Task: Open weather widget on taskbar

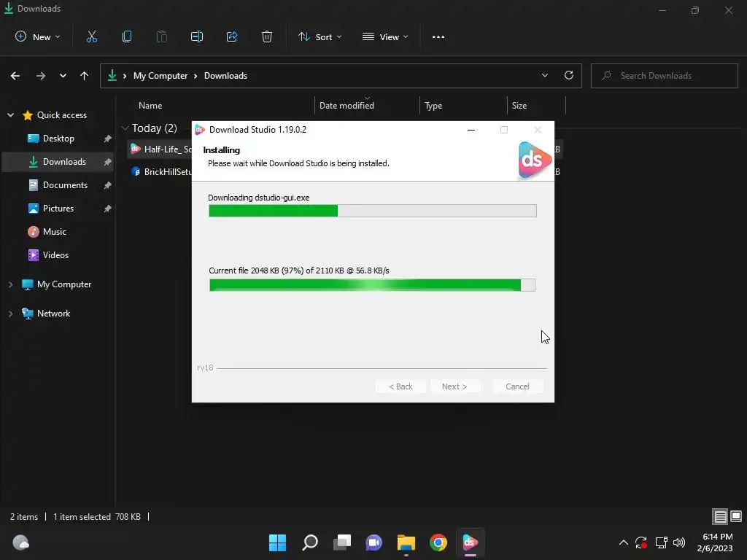Action: click(20, 542)
